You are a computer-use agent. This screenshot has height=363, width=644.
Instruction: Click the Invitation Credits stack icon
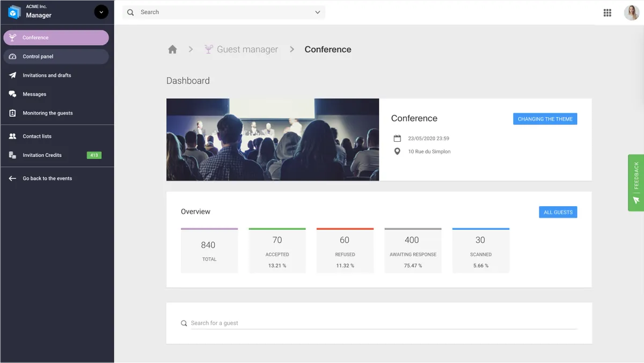[x=12, y=155]
